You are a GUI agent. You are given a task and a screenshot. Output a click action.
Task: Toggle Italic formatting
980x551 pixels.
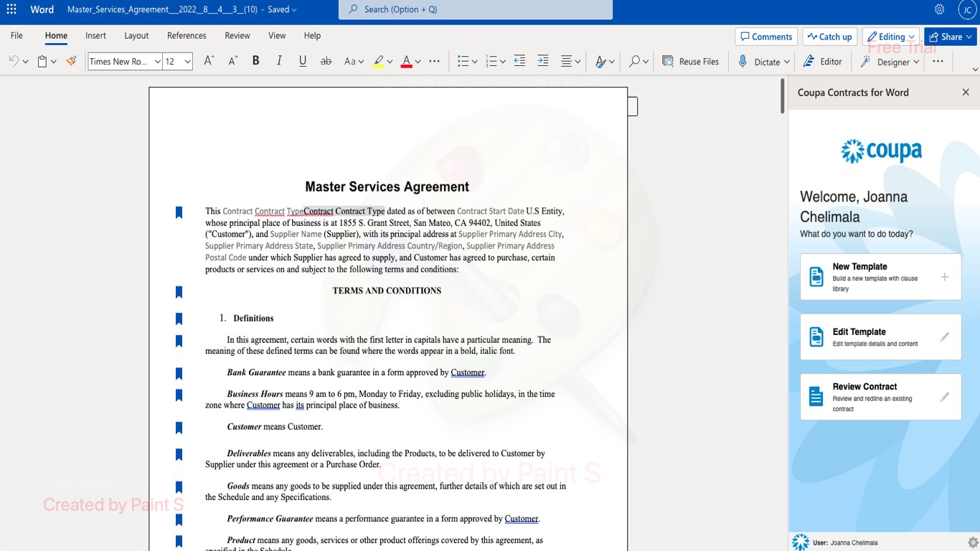point(279,62)
